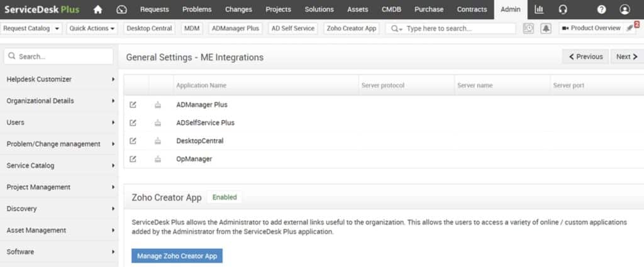Open the Contracts tab

tap(472, 9)
